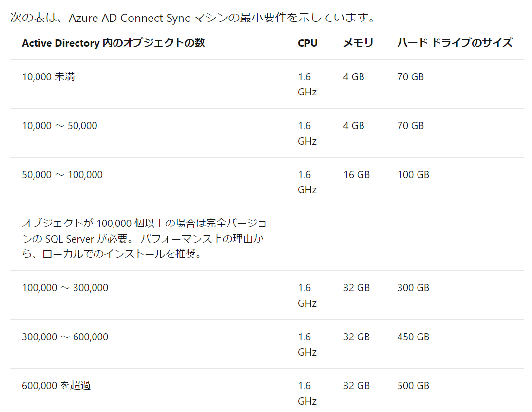Select the '10,000 未満' row label

point(49,77)
